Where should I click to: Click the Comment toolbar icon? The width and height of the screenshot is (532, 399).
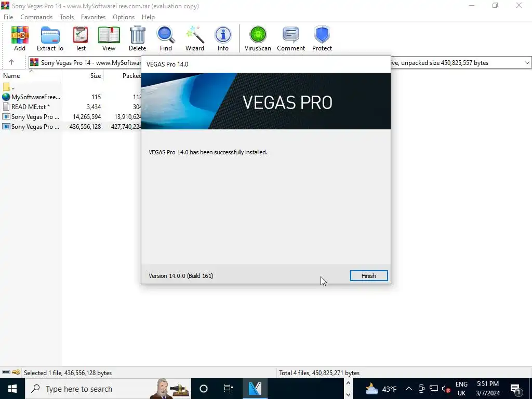[x=291, y=38]
